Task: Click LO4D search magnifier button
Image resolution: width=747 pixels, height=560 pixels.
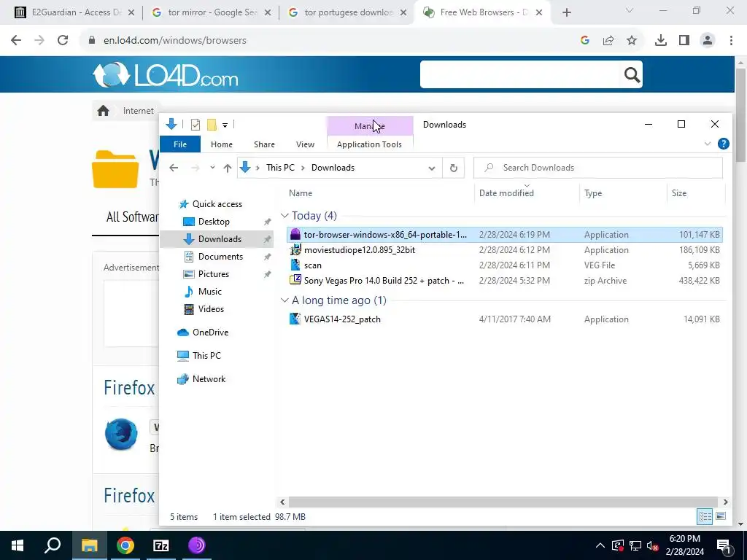Action: tap(632, 75)
